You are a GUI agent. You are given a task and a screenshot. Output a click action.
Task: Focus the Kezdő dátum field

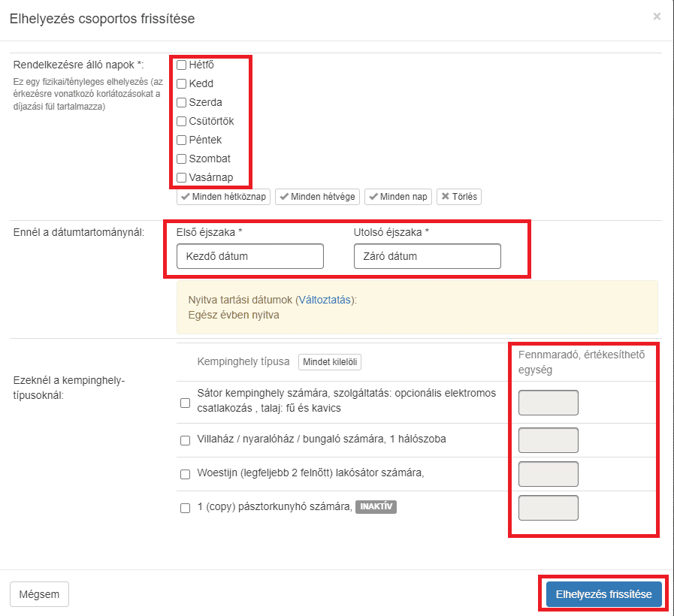pyautogui.click(x=250, y=256)
